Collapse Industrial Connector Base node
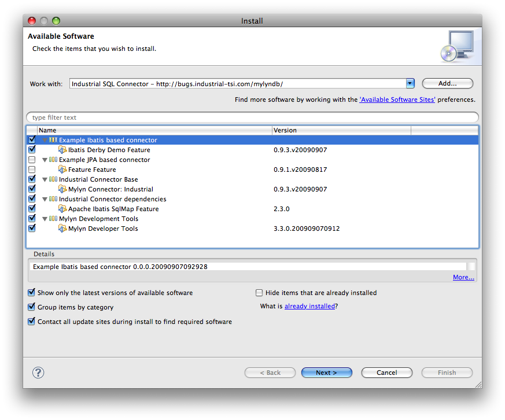Image resolution: width=505 pixels, height=420 pixels. point(45,179)
